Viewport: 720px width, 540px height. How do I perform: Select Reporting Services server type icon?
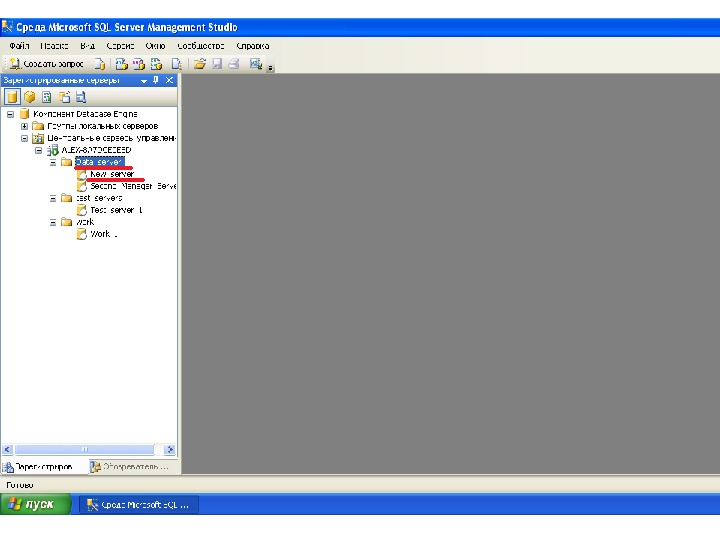point(47,97)
